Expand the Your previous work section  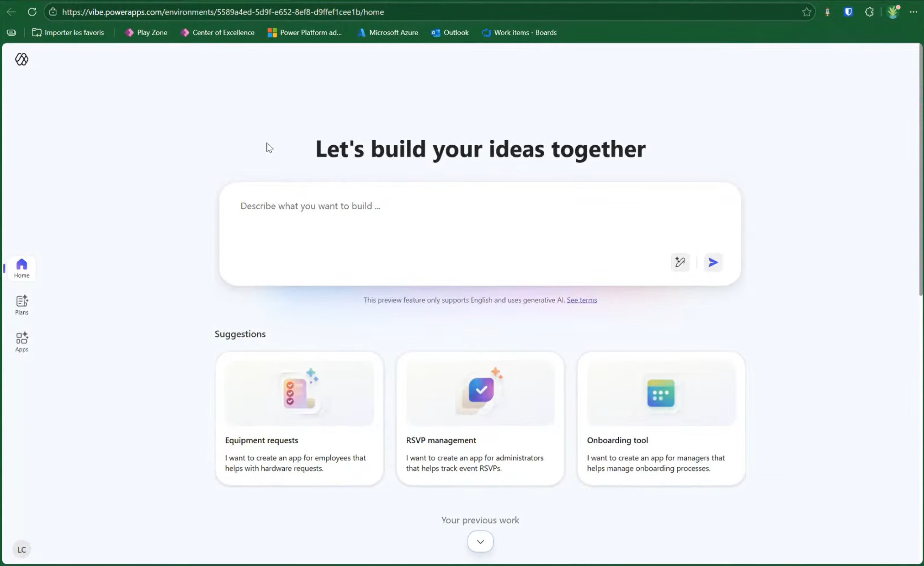(480, 541)
